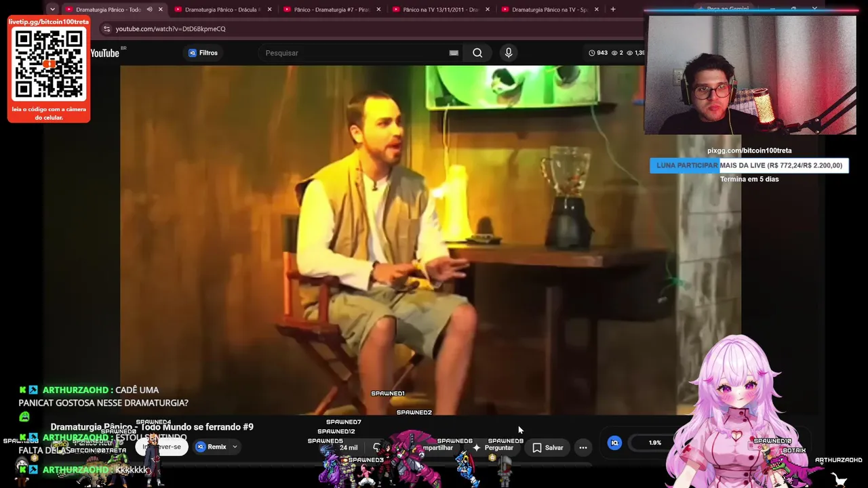The height and width of the screenshot is (488, 868).
Task: Open the IQ Filtros button
Action: 203,53
